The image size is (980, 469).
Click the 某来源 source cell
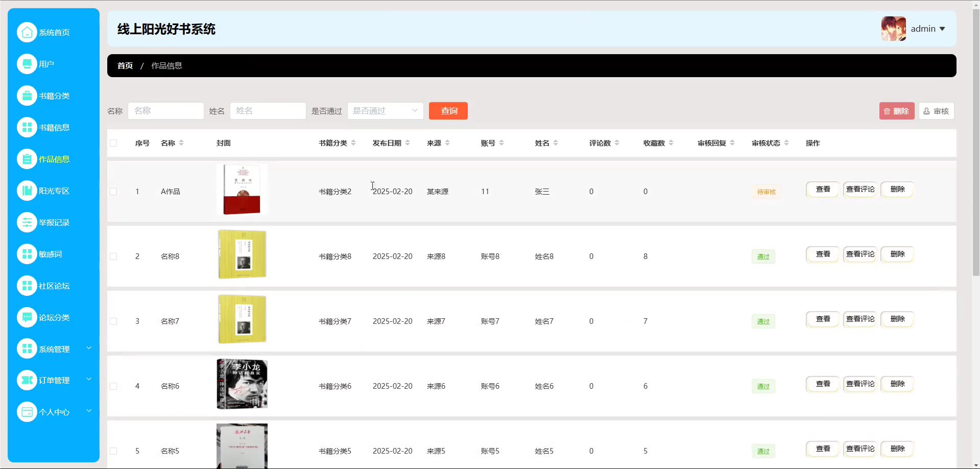pyautogui.click(x=438, y=192)
